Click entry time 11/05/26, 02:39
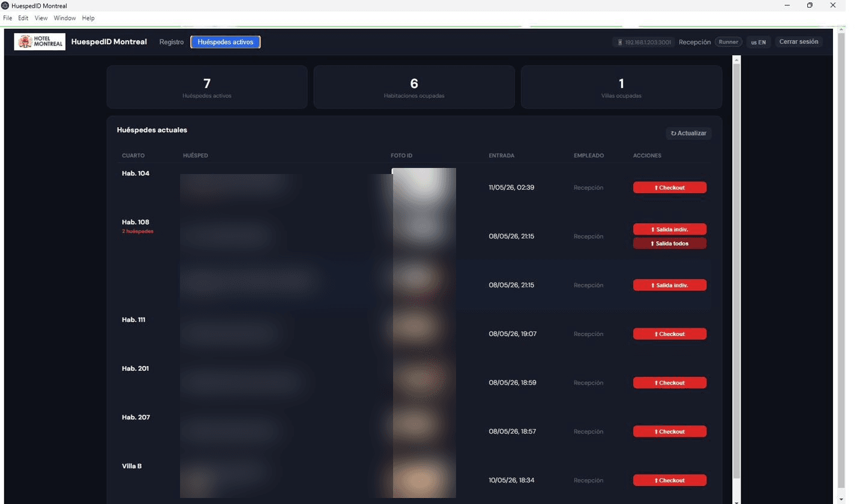The image size is (857, 504). [511, 188]
